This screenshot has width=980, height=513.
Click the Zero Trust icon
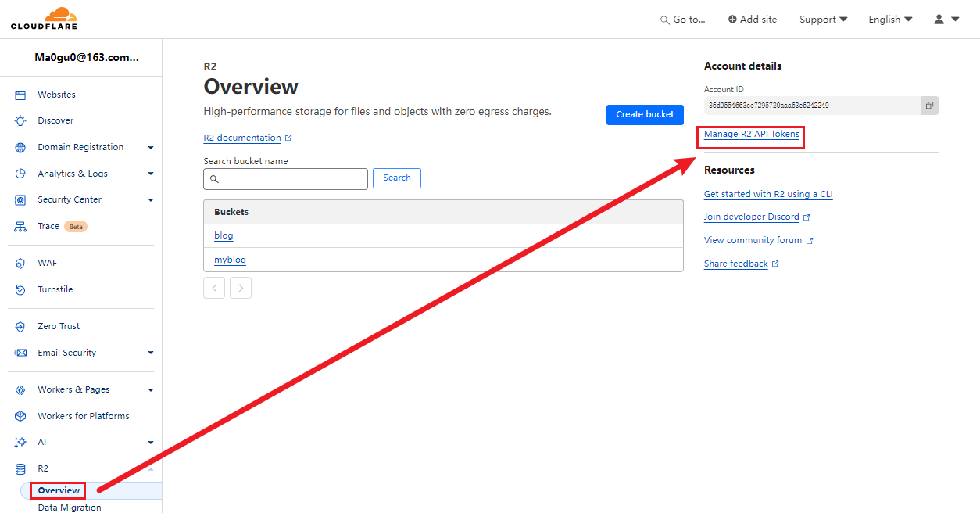coord(20,326)
